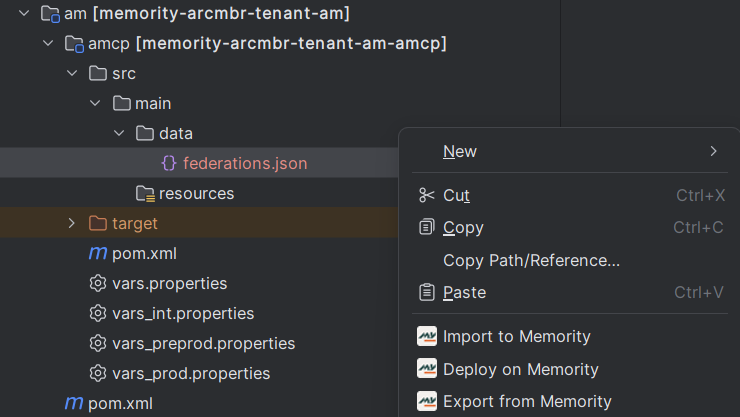Select Deploy on Memority menu entry

point(520,369)
